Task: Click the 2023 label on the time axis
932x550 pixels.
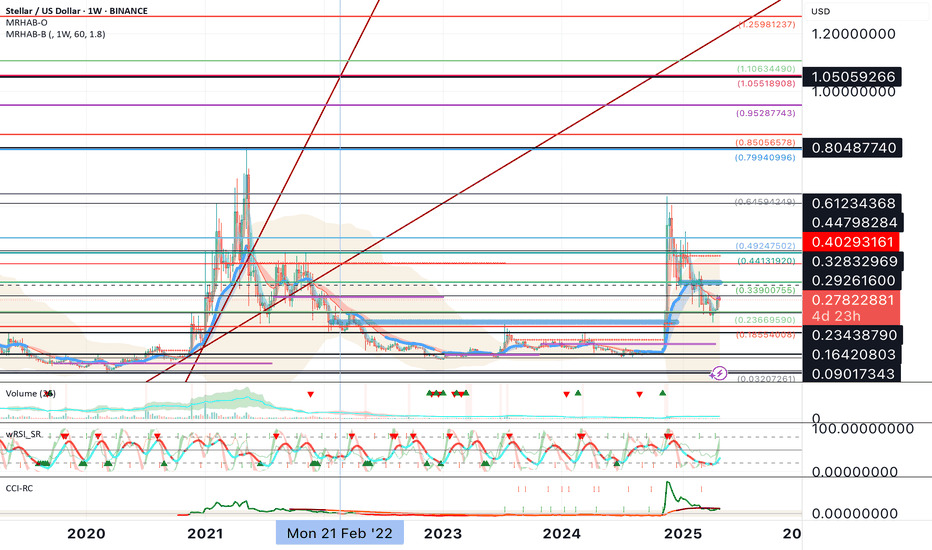Action: (443, 533)
